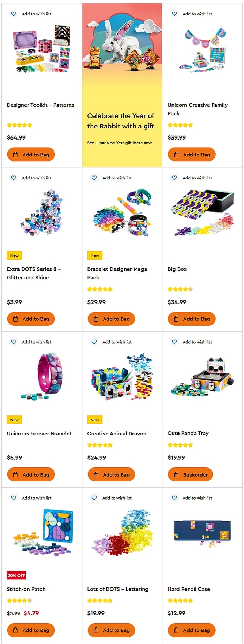
Task: Open Lunar New Year gift ideas link
Action: [x=119, y=143]
